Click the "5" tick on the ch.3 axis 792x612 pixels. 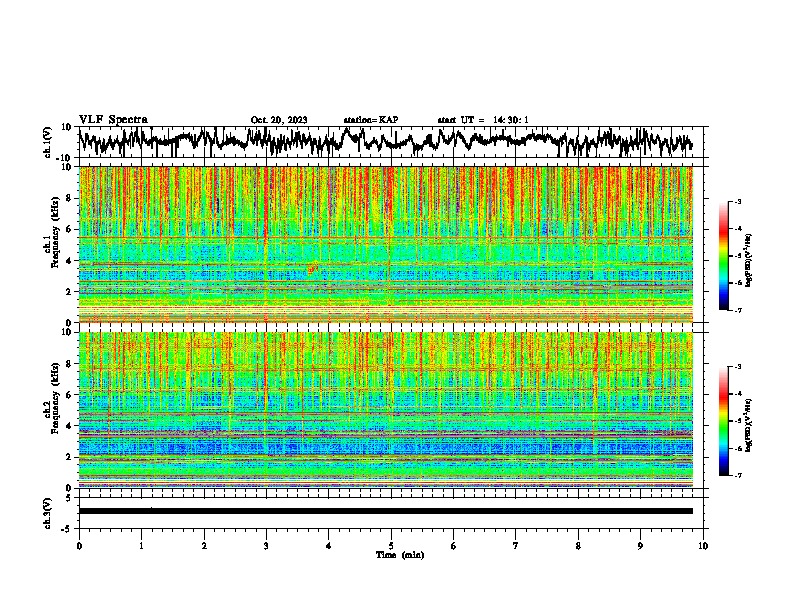69,498
